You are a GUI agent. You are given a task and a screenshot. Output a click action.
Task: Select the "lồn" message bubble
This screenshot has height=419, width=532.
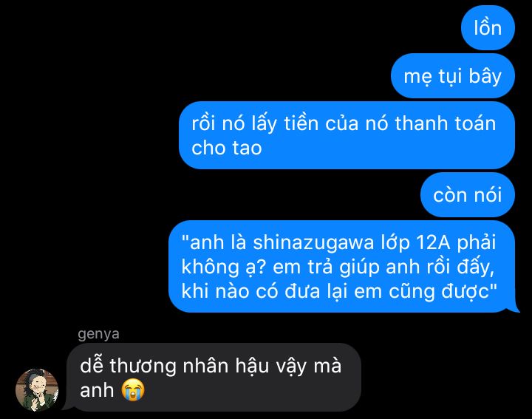pyautogui.click(x=488, y=28)
